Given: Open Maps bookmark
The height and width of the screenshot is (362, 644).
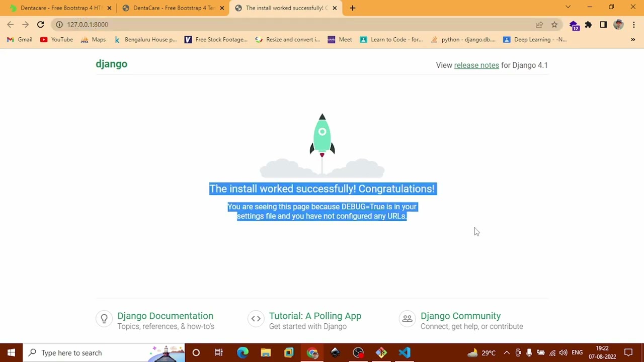Looking at the screenshot, I should [x=93, y=40].
